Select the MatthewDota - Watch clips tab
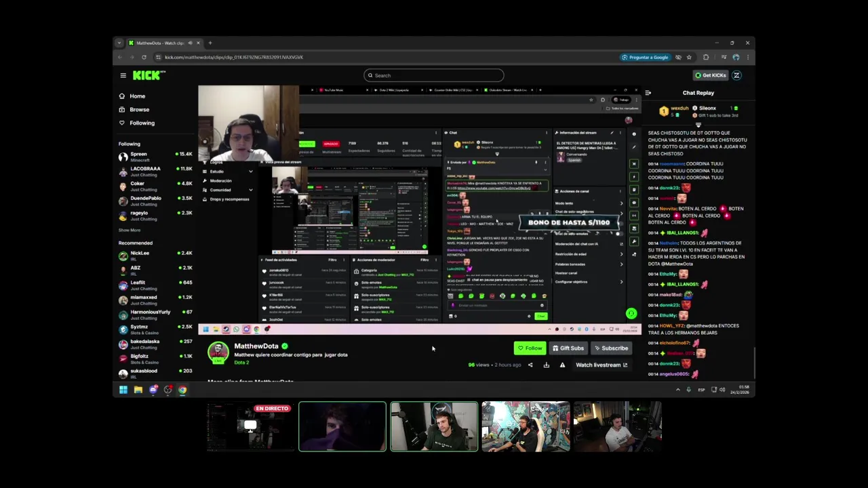The image size is (868, 488). [164, 43]
